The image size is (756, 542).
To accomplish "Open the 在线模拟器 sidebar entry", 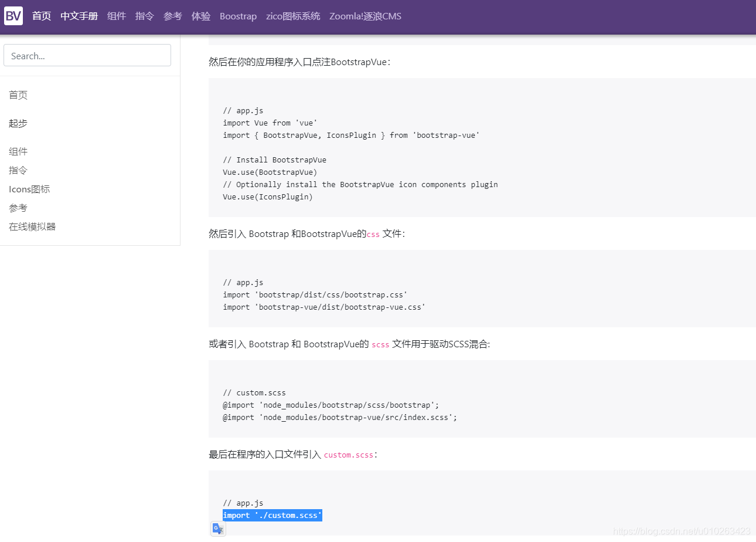I will click(32, 226).
